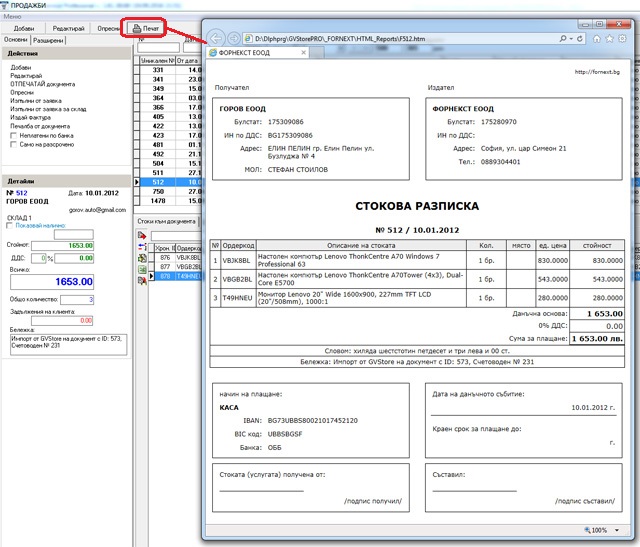Image resolution: width=640 pixels, height=547 pixels.
Task: Select document row 331
Action: [170, 70]
